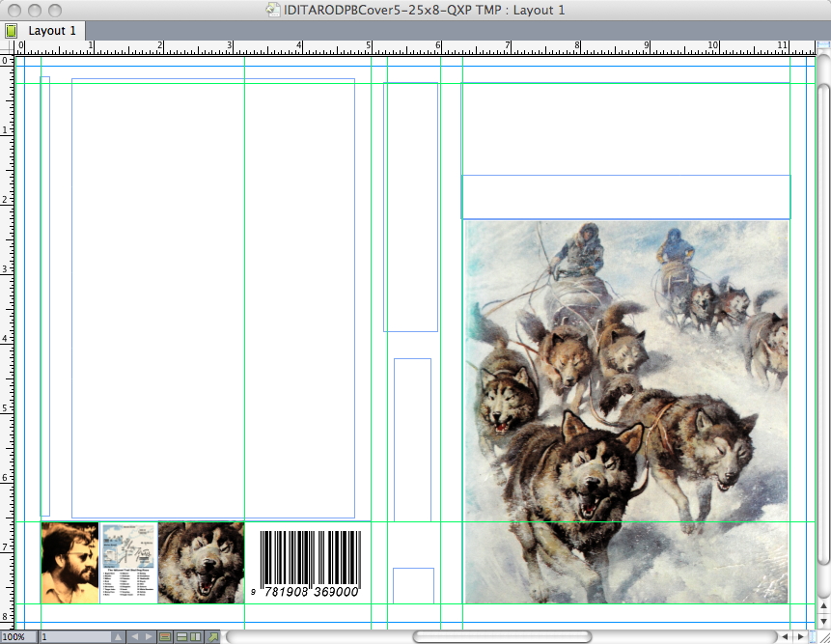Screen dimensions: 831x644
Task: Go to next page with right arrow
Action: point(149,636)
